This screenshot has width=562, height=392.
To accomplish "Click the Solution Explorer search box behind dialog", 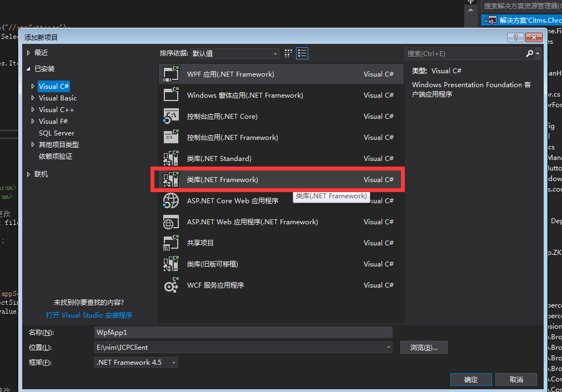I will point(522,6).
